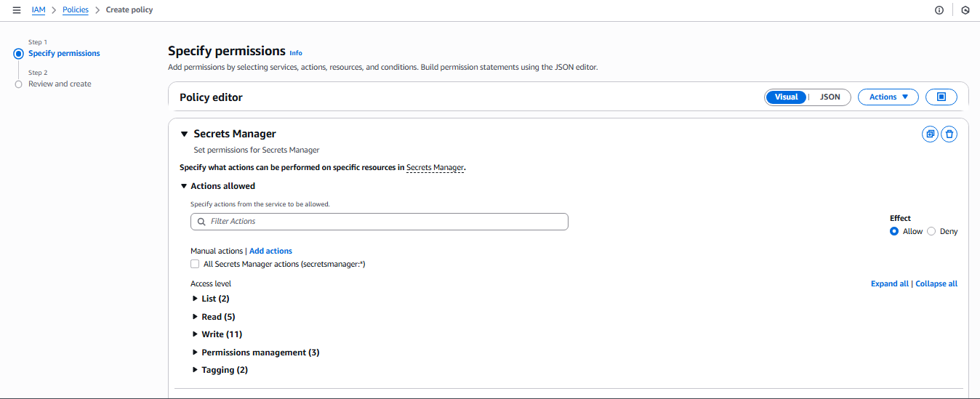This screenshot has width=980, height=399.
Task: Go to IAM breadcrumb link
Action: point(39,10)
